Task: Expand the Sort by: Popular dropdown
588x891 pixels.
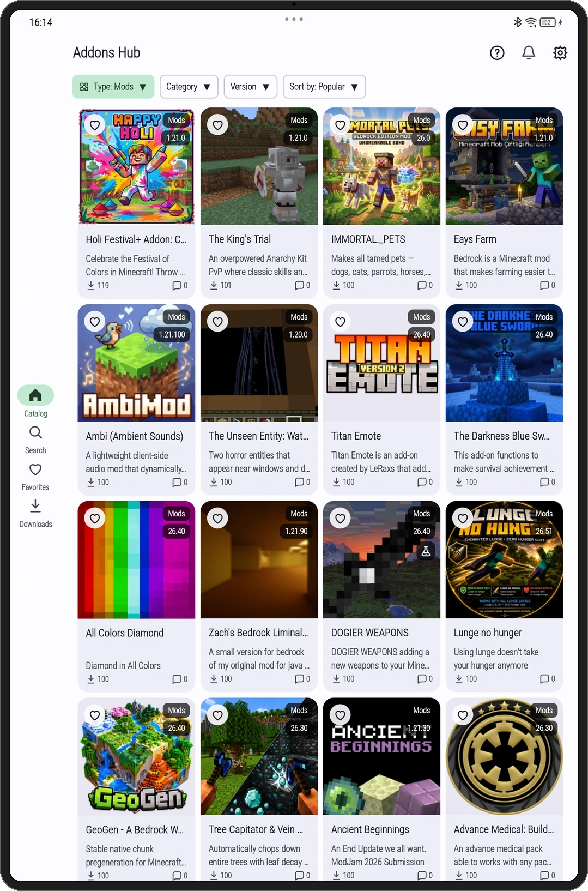Action: click(324, 87)
